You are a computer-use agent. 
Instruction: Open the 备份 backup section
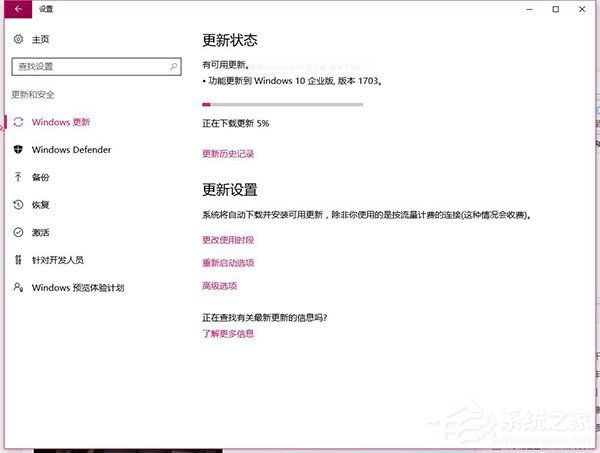(41, 177)
